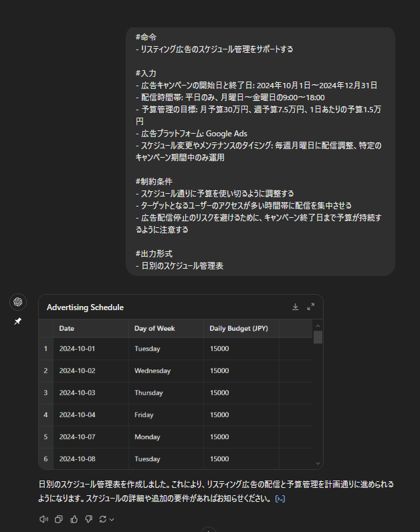Click the cell 2024-10-04
The width and height of the screenshot is (420, 532).
pyautogui.click(x=91, y=415)
